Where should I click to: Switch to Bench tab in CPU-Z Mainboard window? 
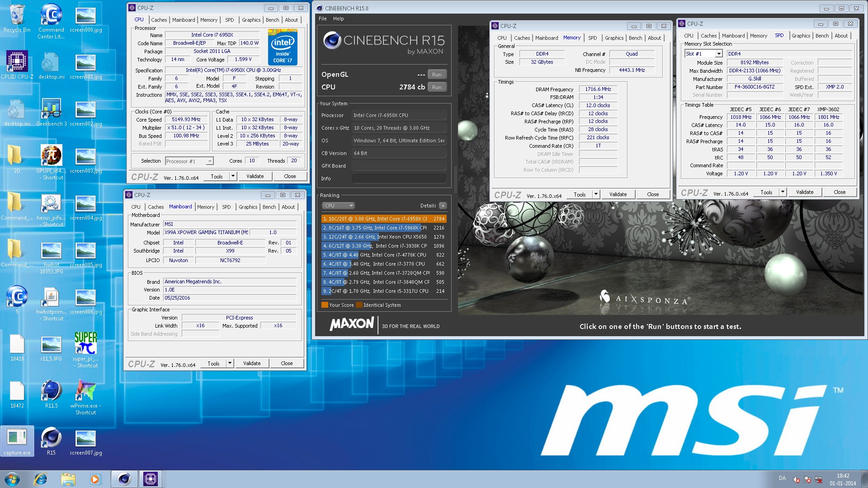point(269,207)
